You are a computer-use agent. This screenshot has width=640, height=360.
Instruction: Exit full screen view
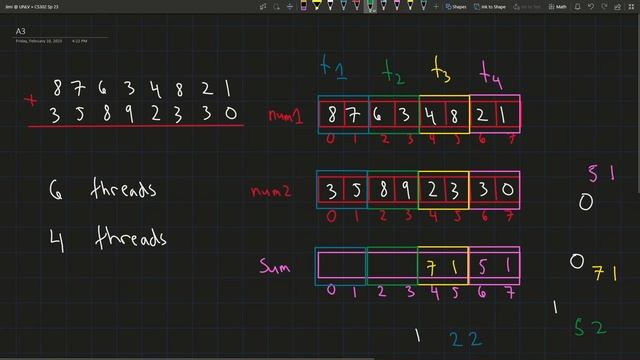pyautogui.click(x=631, y=7)
